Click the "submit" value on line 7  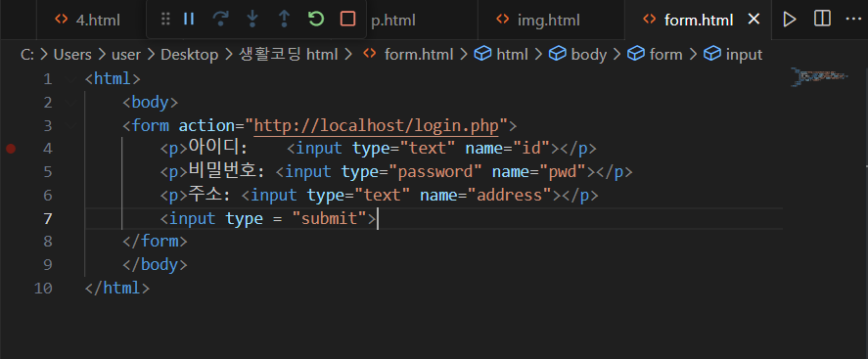[331, 218]
